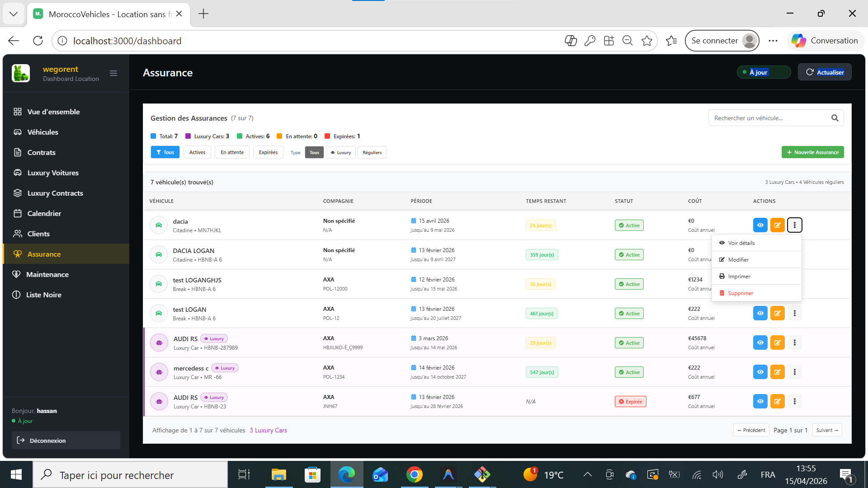Screen dimensions: 868x488
Task: Open Calendrier from the sidebar
Action: click(x=44, y=213)
